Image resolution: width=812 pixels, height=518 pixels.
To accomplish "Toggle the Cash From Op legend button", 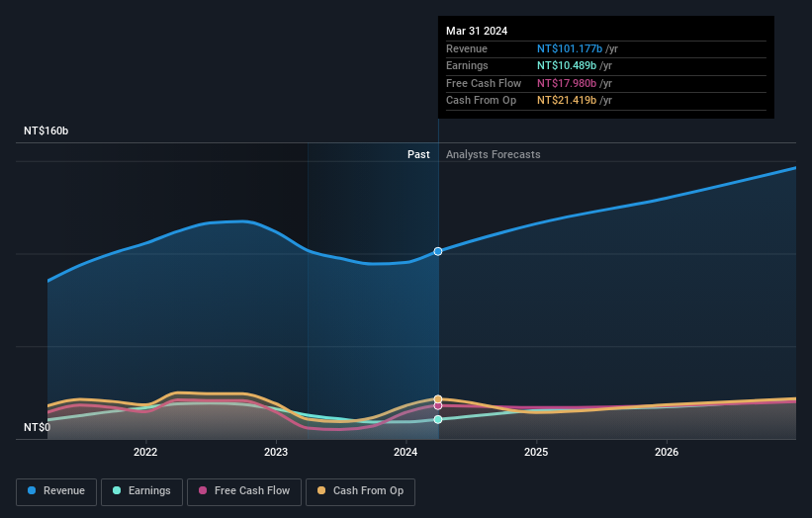I will [360, 491].
